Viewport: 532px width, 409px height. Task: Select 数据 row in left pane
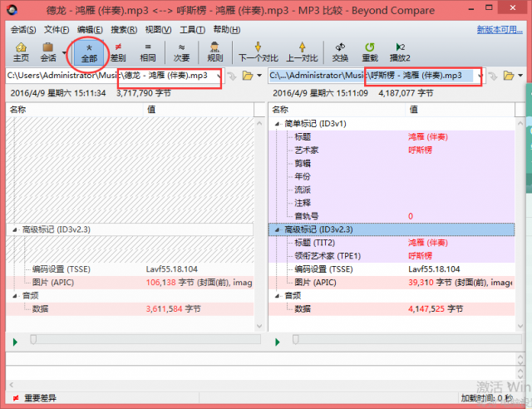pos(130,309)
